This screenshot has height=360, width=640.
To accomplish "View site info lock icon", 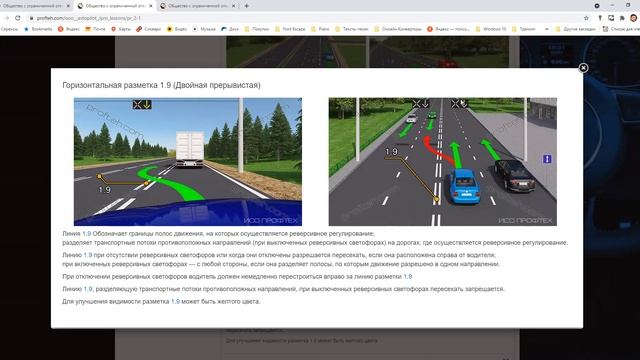I will click(x=31, y=18).
